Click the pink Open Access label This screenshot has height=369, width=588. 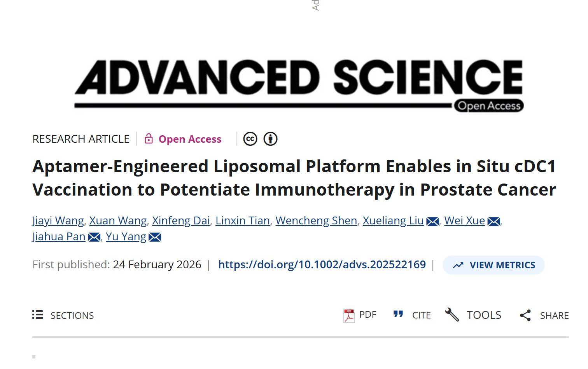pos(190,139)
